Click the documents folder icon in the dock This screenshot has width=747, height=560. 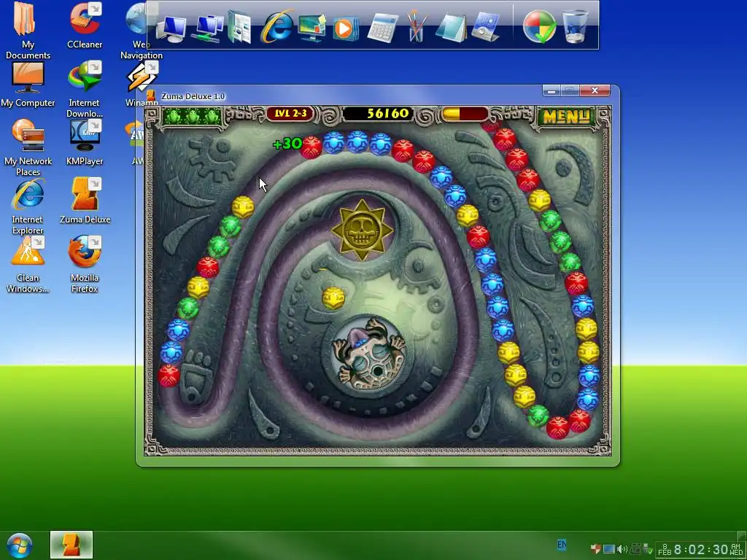click(239, 28)
